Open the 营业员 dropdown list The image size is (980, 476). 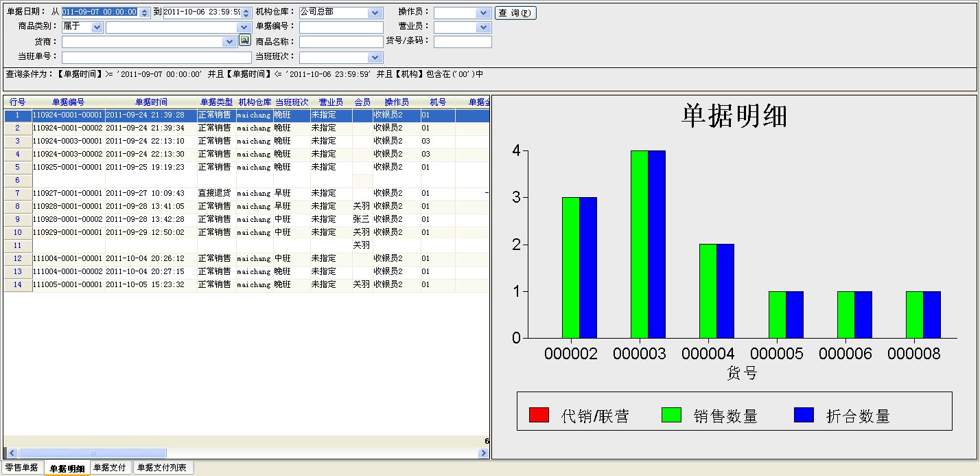tap(484, 27)
